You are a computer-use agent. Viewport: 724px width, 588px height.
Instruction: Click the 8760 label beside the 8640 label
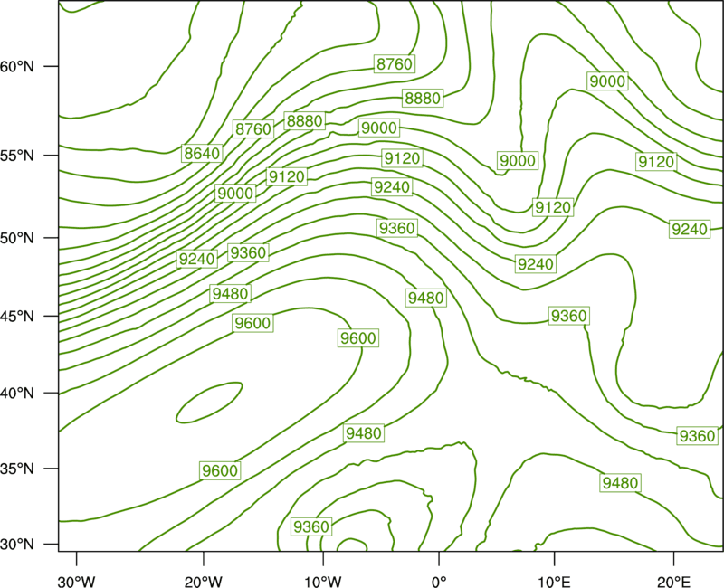tap(253, 128)
